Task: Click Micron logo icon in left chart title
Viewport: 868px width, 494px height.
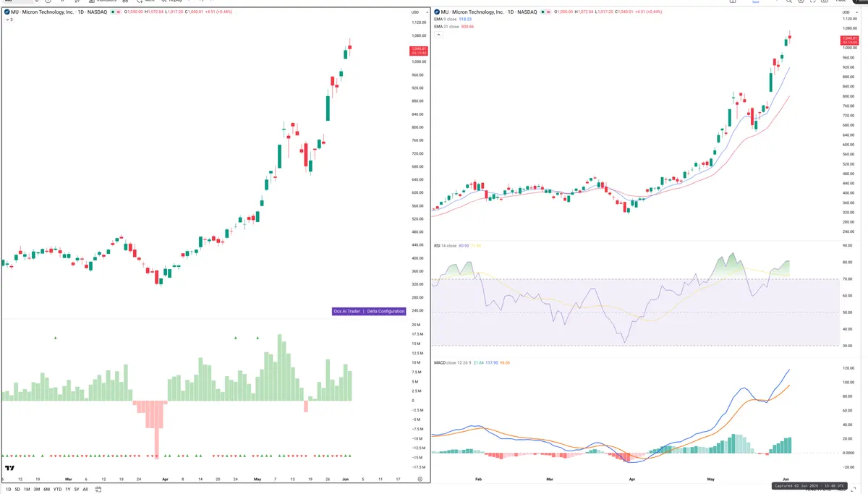Action: tap(7, 12)
